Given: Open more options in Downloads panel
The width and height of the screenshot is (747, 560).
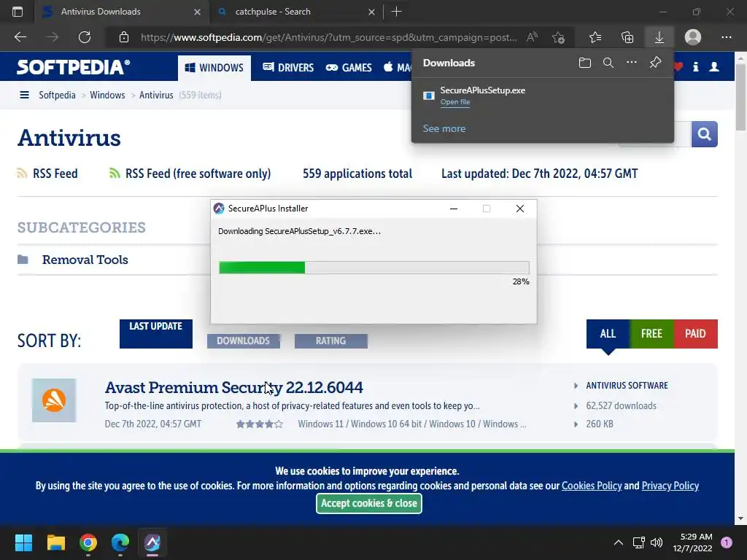Looking at the screenshot, I should pyautogui.click(x=632, y=63).
